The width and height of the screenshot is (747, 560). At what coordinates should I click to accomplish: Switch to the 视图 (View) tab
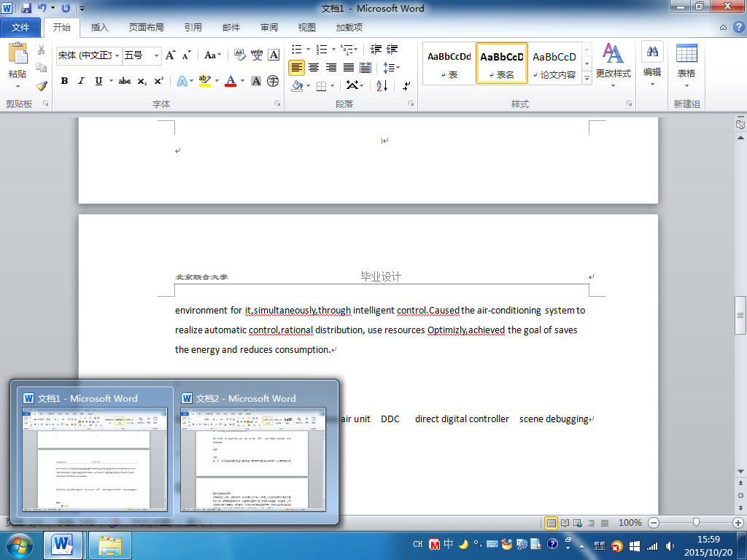(307, 28)
